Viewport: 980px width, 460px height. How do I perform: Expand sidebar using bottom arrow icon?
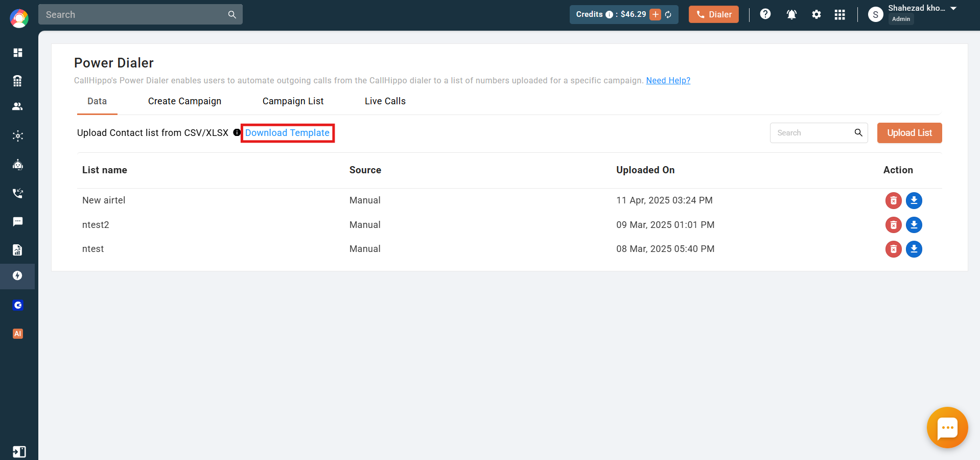pyautogui.click(x=19, y=452)
